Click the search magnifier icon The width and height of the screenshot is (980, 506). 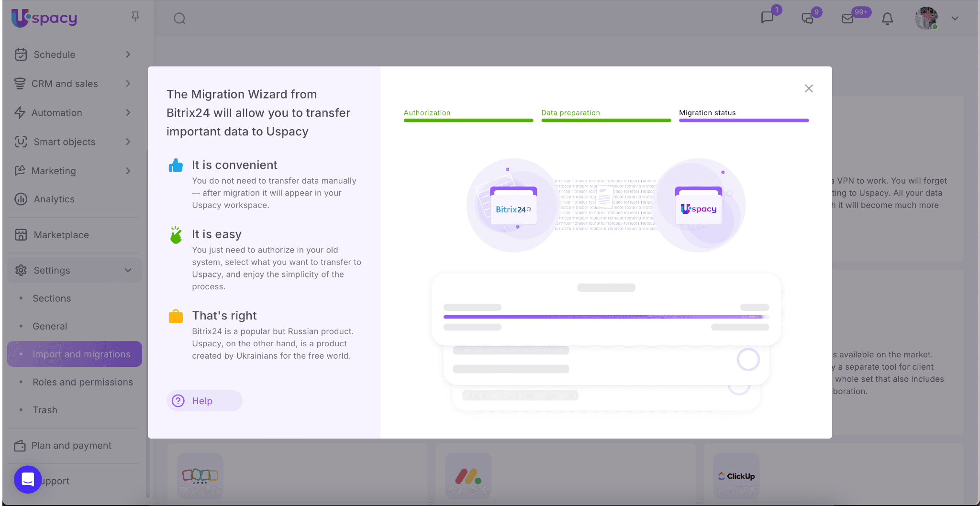(179, 19)
